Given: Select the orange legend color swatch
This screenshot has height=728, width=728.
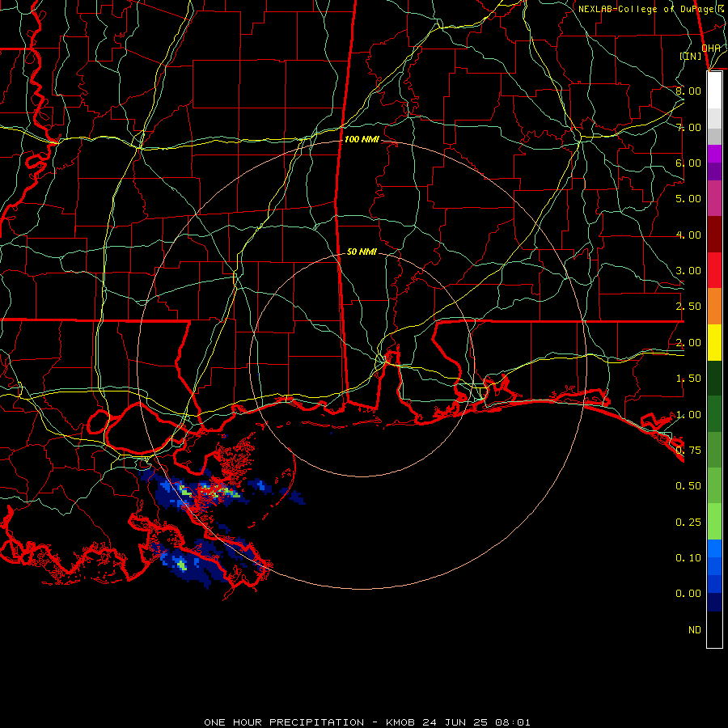Looking at the screenshot, I should [x=714, y=307].
